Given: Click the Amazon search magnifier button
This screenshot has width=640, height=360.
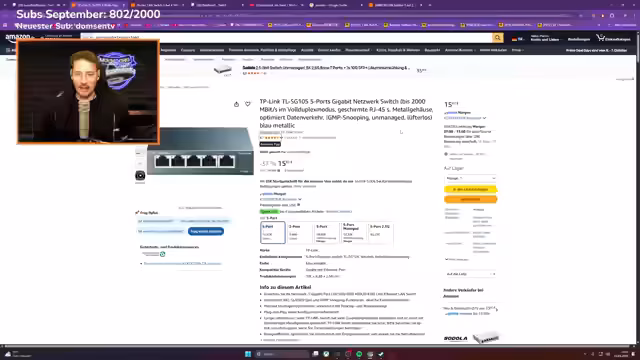Looking at the screenshot, I should coord(497,38).
